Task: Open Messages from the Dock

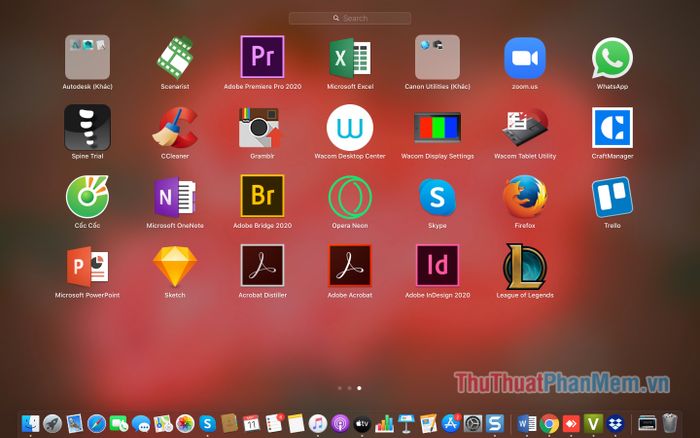Action: [x=141, y=423]
